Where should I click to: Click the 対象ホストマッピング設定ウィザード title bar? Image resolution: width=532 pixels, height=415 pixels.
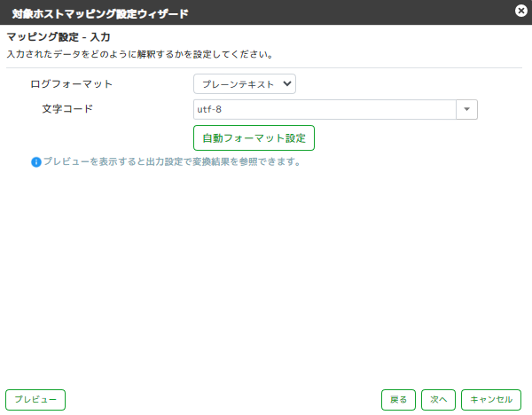point(100,14)
